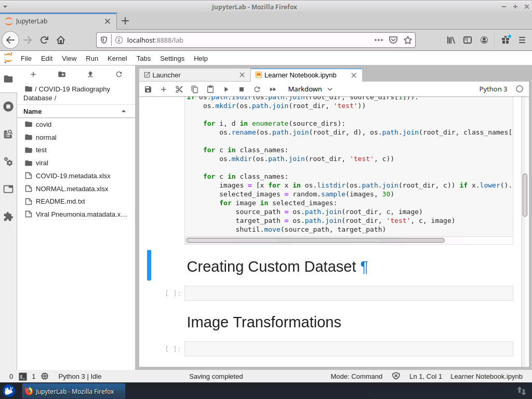Click the horizontal scrollbar of the code cell

coord(315,241)
